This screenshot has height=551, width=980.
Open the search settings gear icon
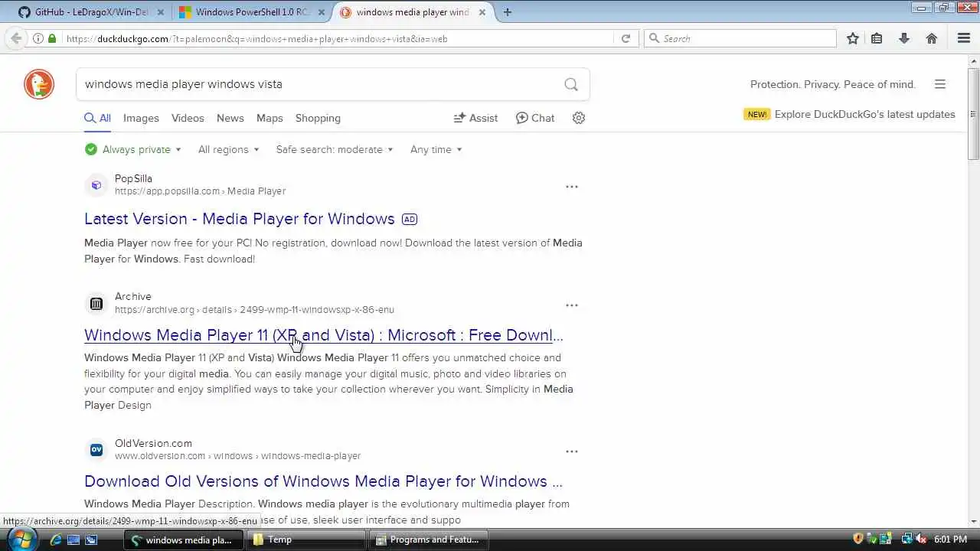coord(579,118)
